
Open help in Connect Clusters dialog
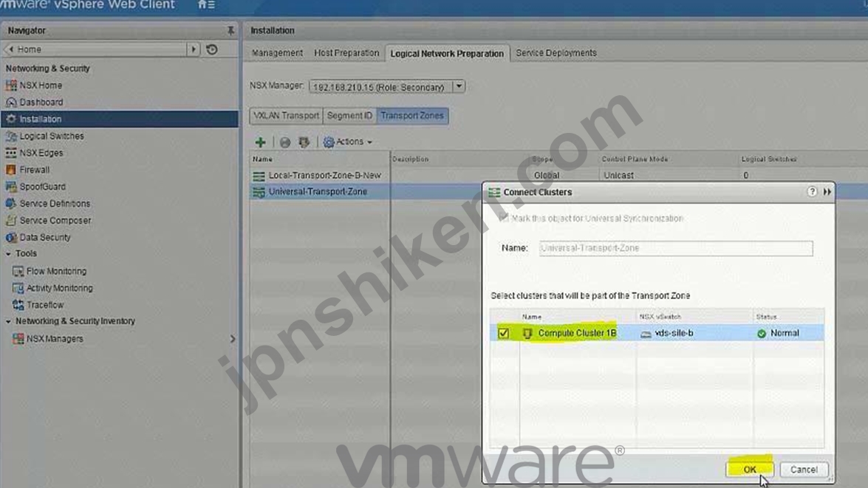(x=812, y=191)
